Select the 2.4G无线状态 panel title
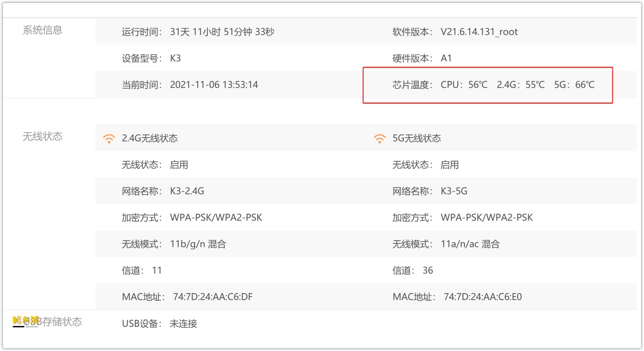This screenshot has width=644, height=351. pyautogui.click(x=150, y=138)
